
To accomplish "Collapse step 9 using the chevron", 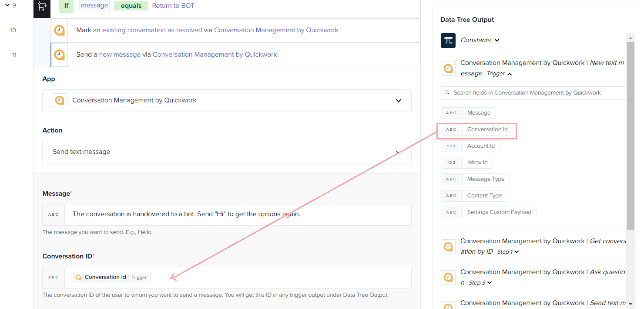I will coord(7,5).
